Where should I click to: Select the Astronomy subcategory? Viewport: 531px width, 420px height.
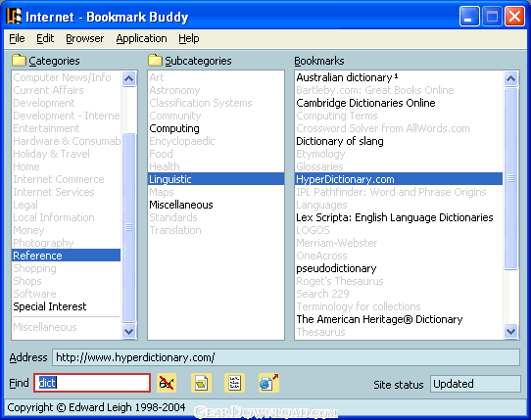pos(217,90)
